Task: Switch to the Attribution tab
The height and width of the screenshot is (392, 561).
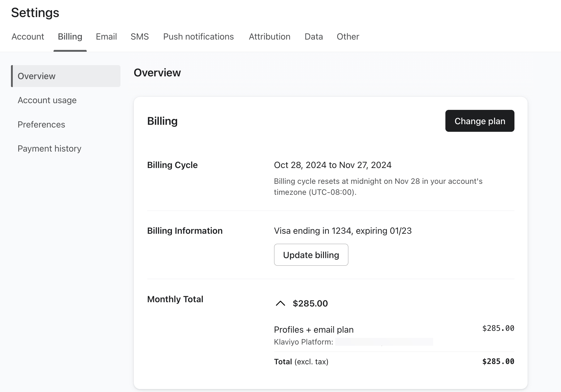Action: pos(269,37)
